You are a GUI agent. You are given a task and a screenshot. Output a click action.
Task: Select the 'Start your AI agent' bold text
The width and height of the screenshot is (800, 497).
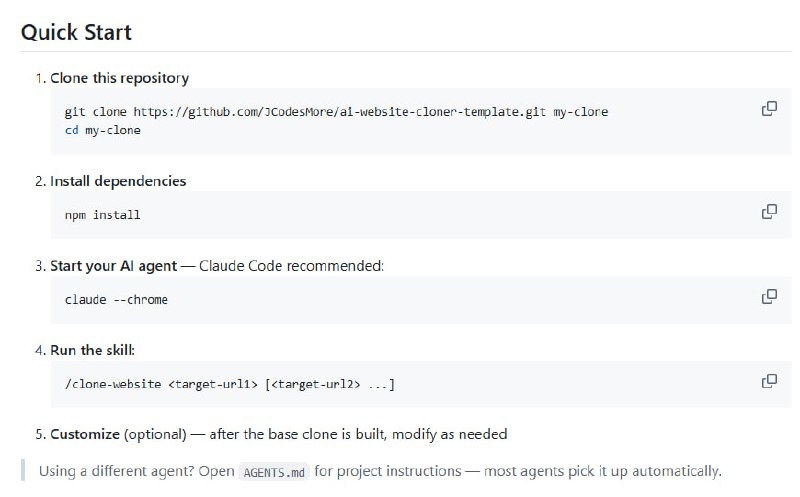coord(113,266)
